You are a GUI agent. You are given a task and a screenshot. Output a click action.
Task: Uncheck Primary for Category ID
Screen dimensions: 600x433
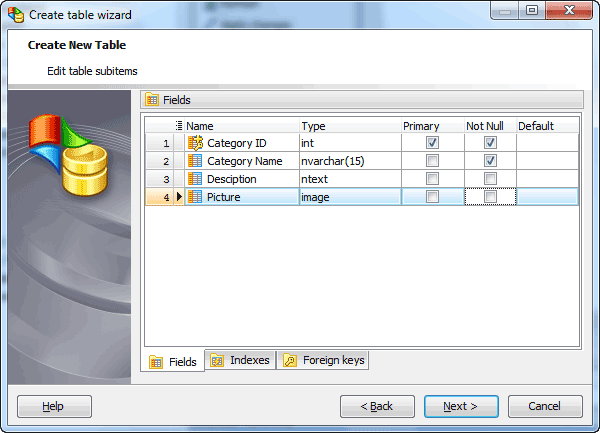tap(432, 143)
